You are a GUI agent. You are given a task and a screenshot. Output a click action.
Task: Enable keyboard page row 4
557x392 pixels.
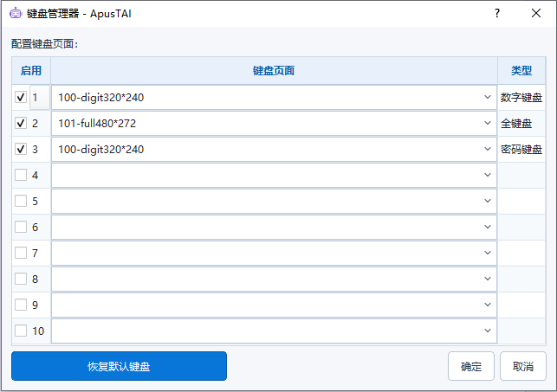click(x=21, y=175)
